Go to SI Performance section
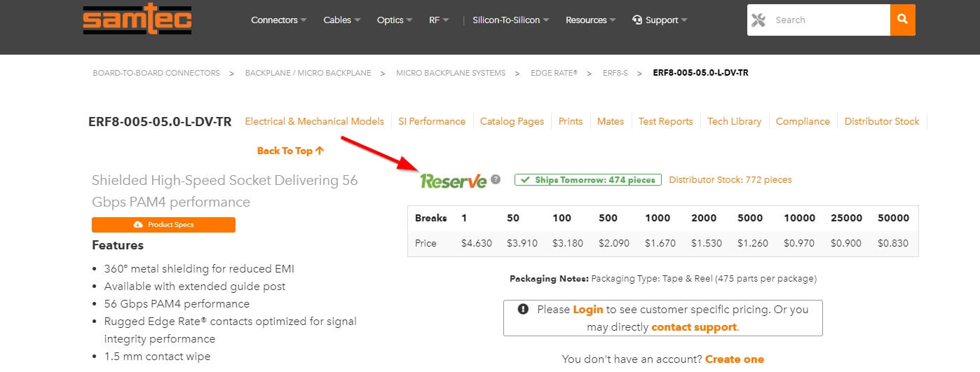980x372 pixels. (432, 121)
